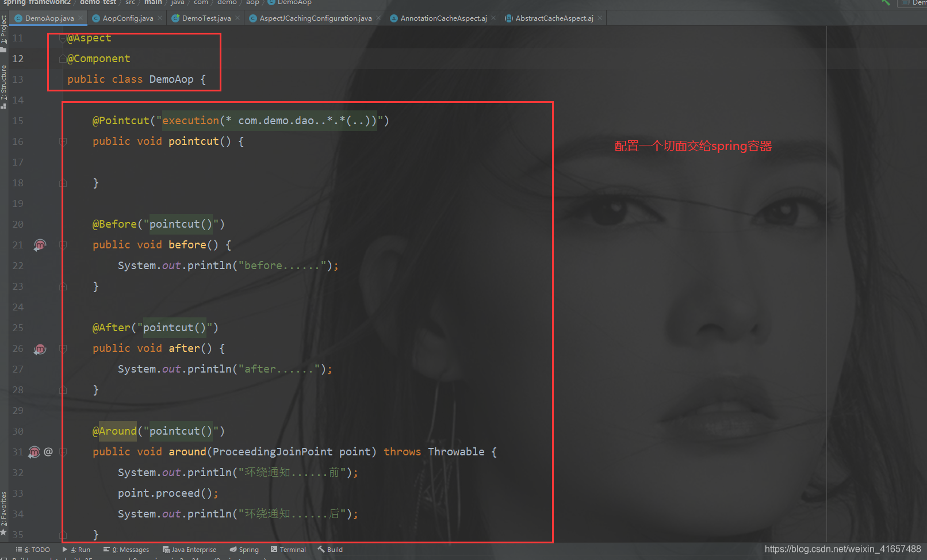Viewport: 927px width, 560px height.
Task: Click the spring-framework2 breadcrumb segment
Action: pyautogui.click(x=37, y=2)
